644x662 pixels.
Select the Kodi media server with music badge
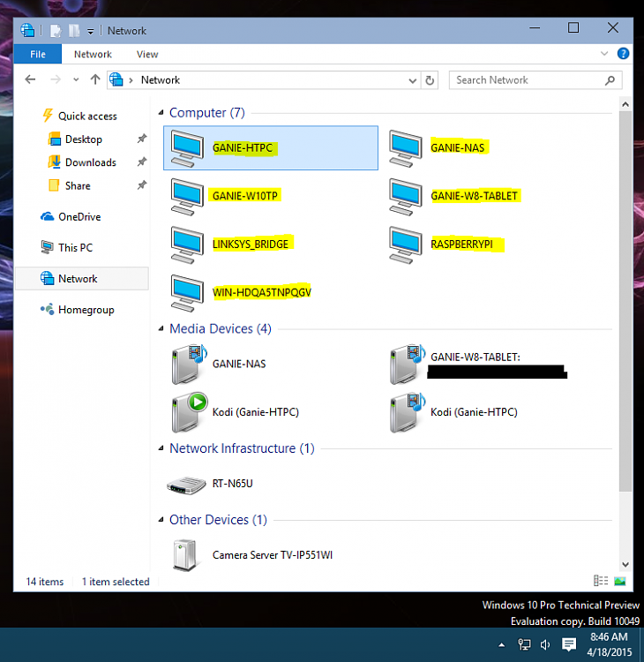coord(408,412)
